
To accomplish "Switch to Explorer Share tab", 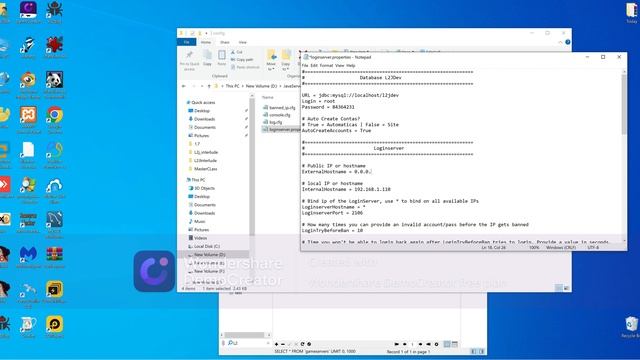I will 225,42.
